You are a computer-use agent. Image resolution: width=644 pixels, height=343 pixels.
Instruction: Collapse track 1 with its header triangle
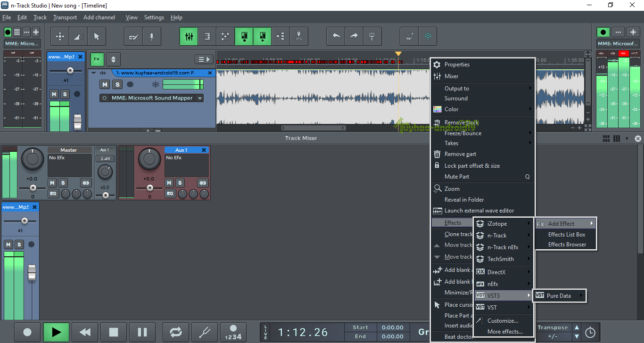93,73
